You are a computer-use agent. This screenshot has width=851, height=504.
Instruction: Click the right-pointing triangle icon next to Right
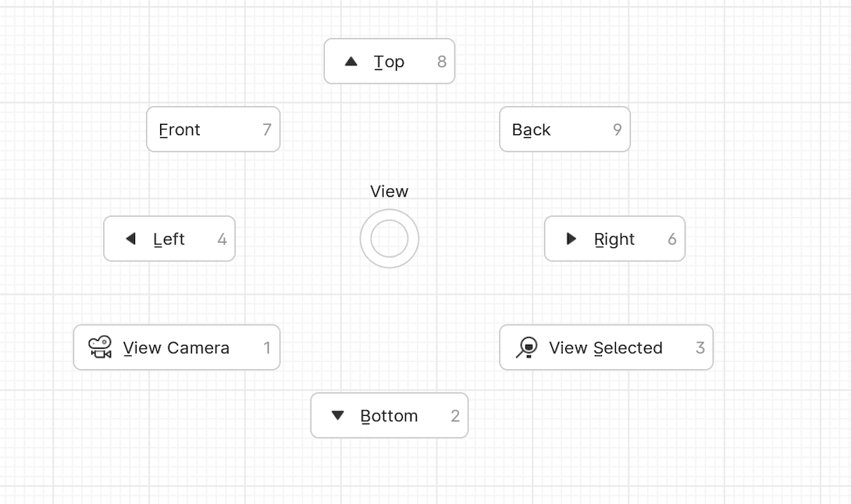point(571,239)
